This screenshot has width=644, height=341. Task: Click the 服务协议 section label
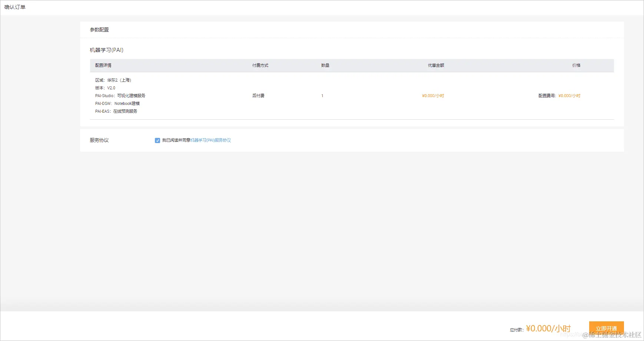tap(99, 140)
